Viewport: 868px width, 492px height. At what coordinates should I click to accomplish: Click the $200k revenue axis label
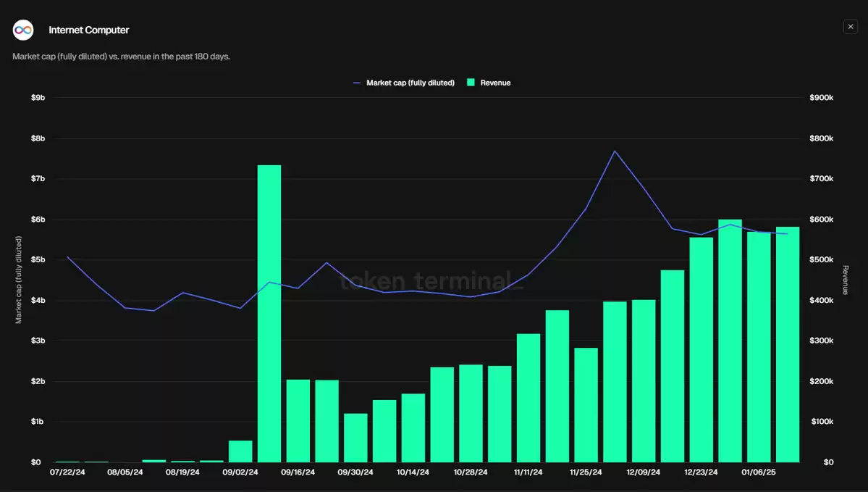tap(822, 381)
